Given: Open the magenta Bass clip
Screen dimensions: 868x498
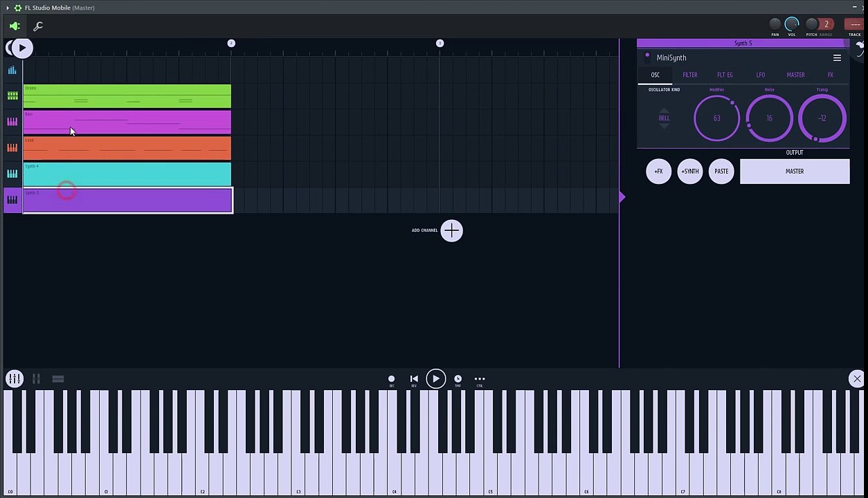Looking at the screenshot, I should pos(127,122).
